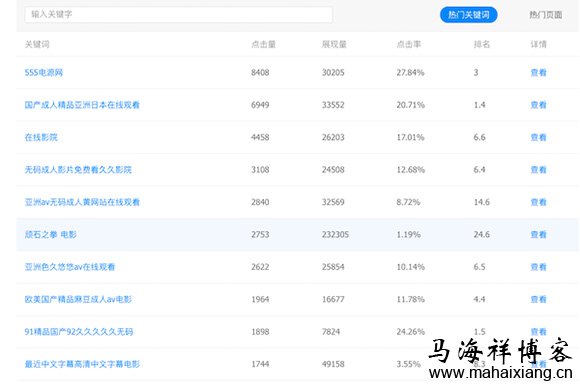Select the 8408 click count cell
The height and width of the screenshot is (390, 580).
(x=260, y=73)
